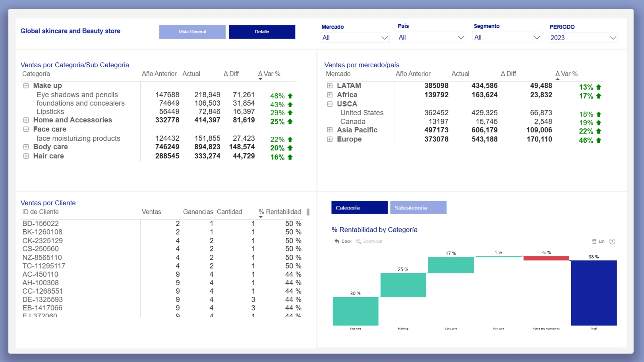Open the Mercado dropdown filter
This screenshot has height=362, width=644.
pos(355,38)
